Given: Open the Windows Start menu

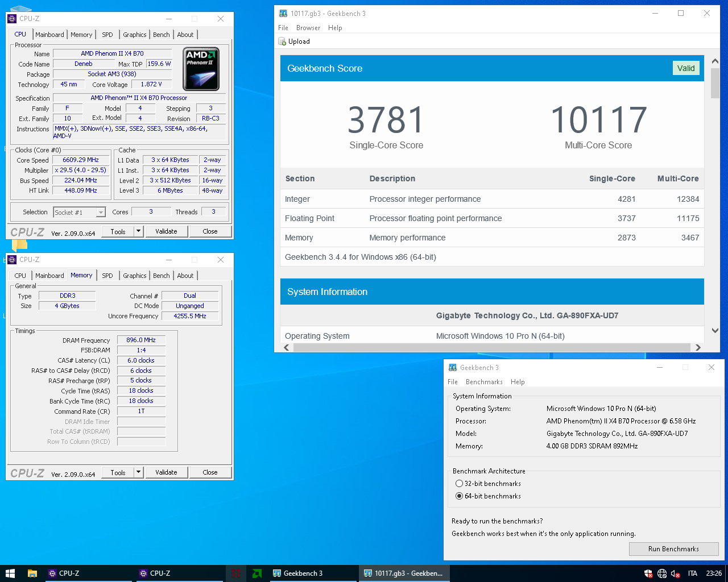Looking at the screenshot, I should pyautogui.click(x=10, y=573).
